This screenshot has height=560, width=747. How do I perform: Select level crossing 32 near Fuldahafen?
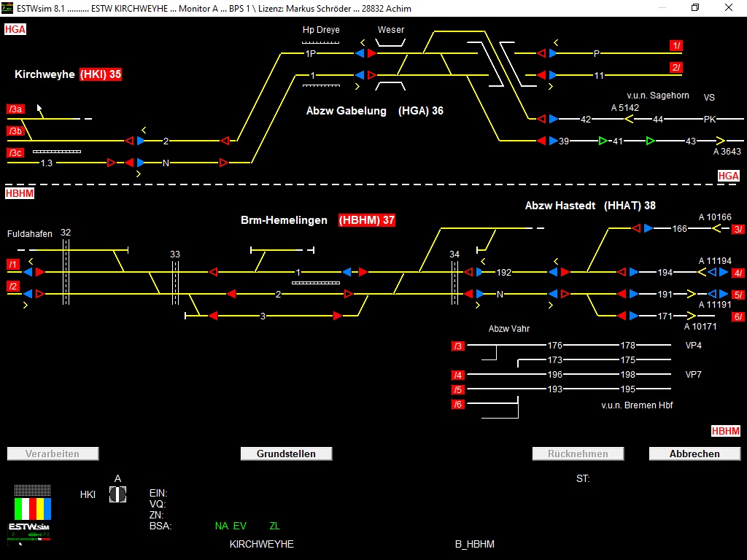coord(66,271)
